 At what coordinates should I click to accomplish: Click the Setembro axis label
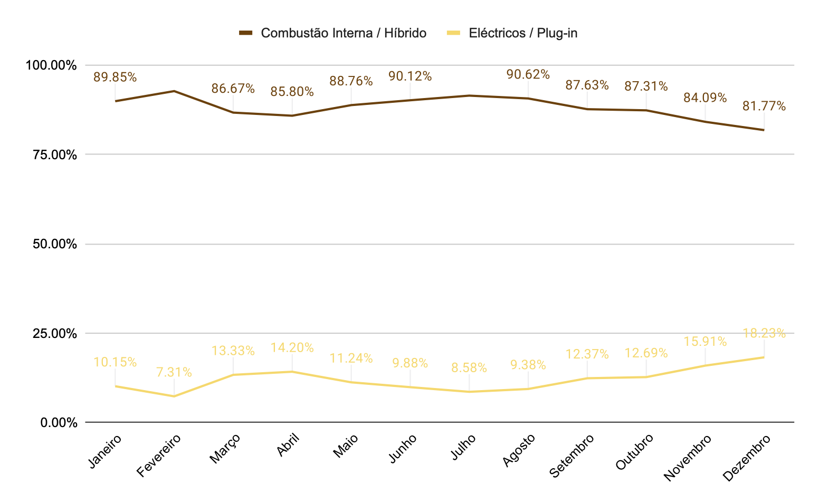pyautogui.click(x=572, y=456)
